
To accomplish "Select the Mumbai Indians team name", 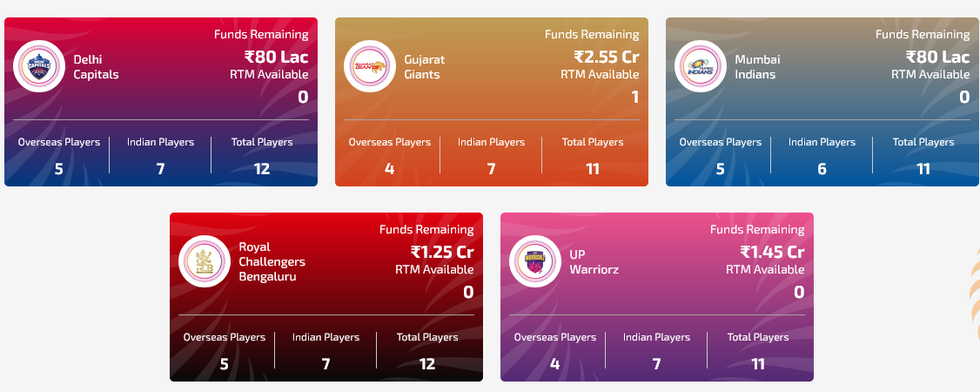I will 757,67.
